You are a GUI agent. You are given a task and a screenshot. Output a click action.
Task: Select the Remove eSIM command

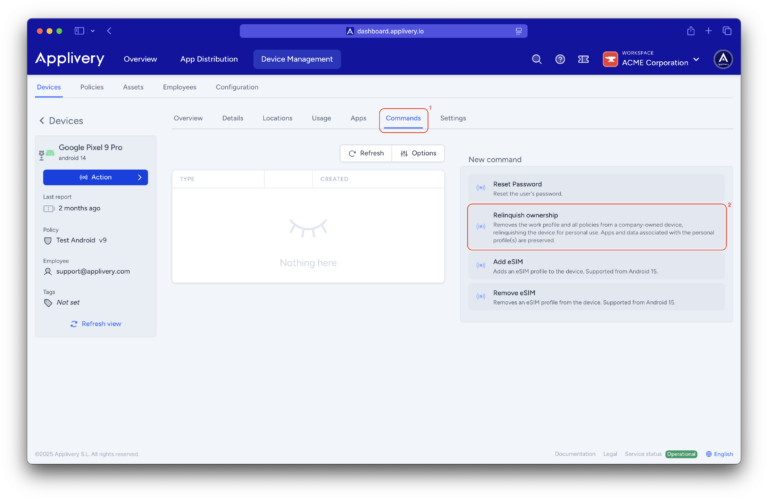point(596,297)
